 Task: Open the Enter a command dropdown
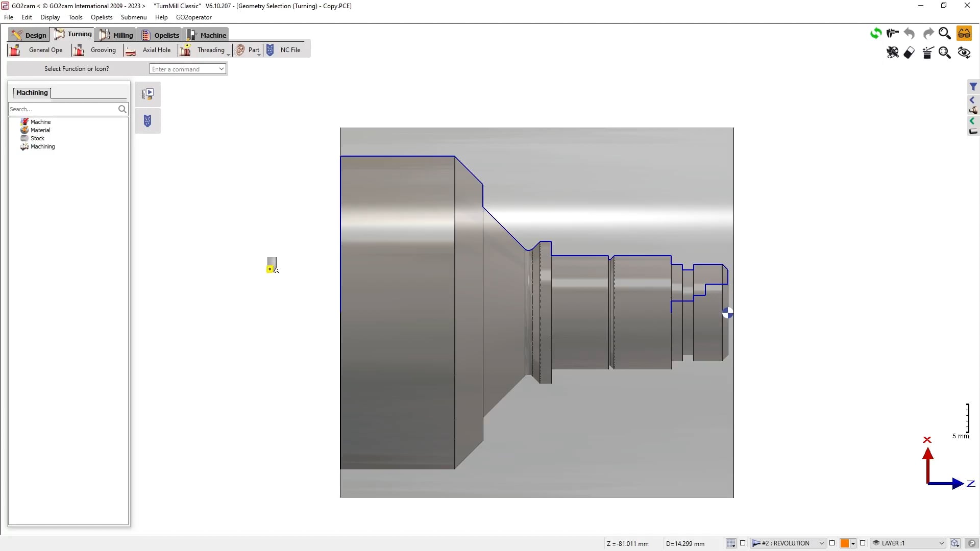point(187,68)
